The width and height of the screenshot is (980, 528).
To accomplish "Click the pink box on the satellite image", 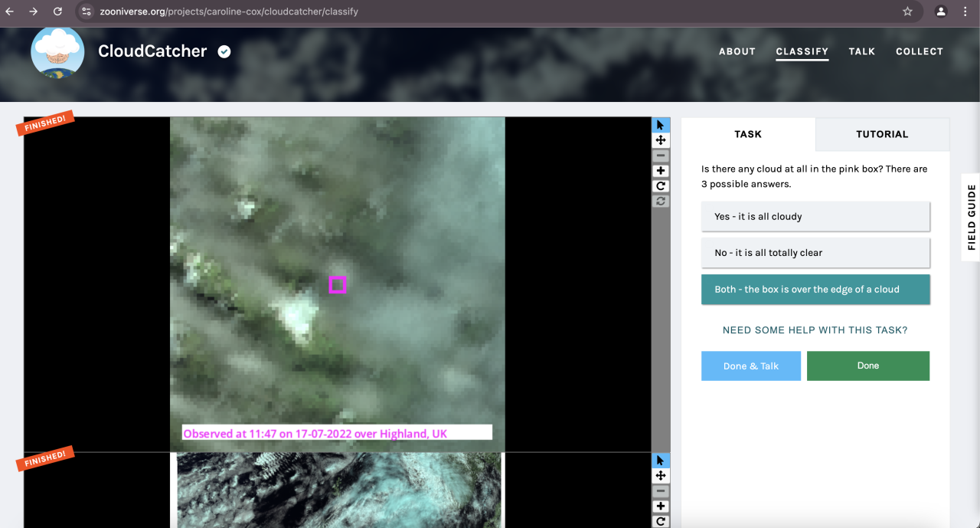I will coord(338,284).
